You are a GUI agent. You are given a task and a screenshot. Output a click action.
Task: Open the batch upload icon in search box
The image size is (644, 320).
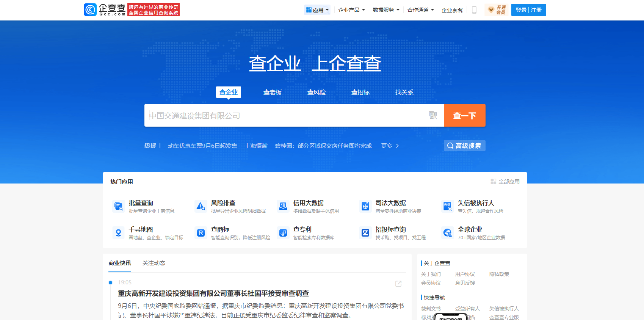coord(433,115)
